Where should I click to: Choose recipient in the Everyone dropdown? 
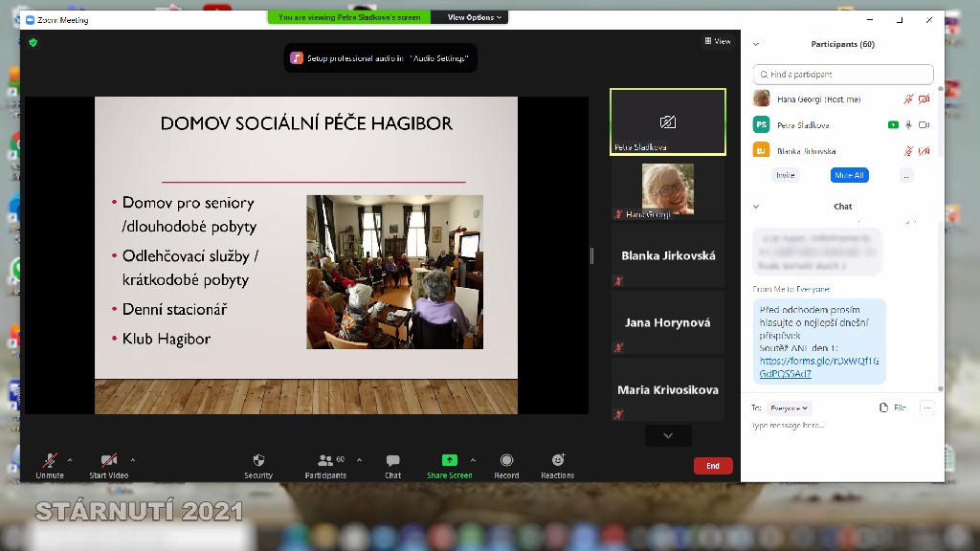pos(791,408)
